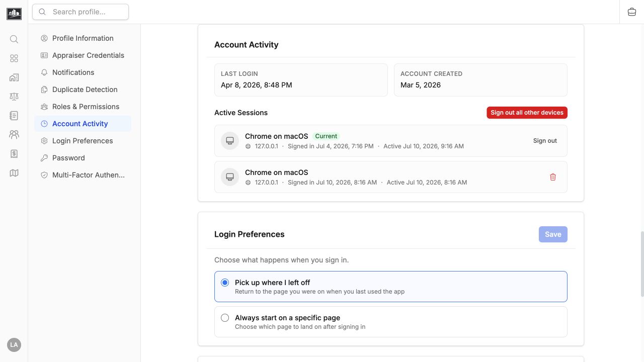The image size is (644, 362).
Task: Click the Current session badge
Action: point(326,136)
